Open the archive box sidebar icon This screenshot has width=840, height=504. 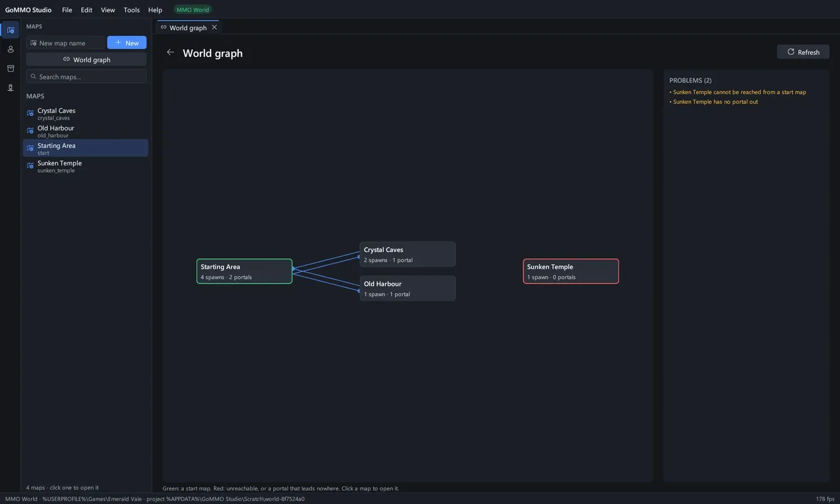click(x=10, y=68)
